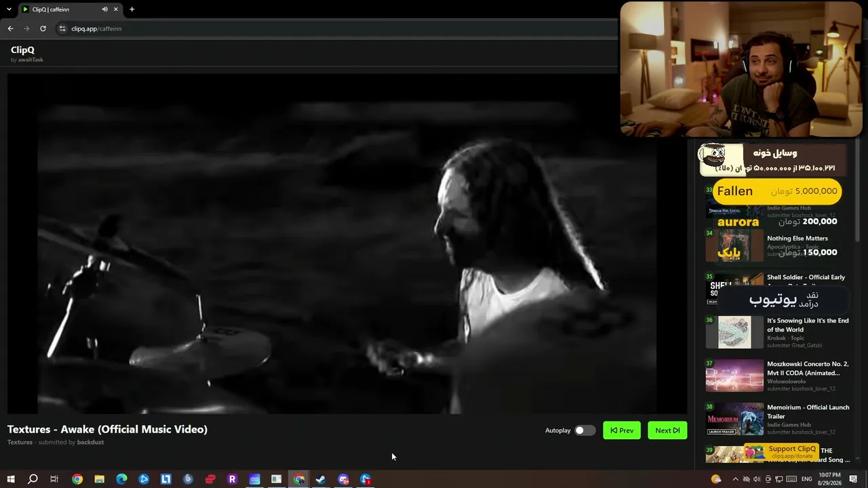Skip to the next clip with Next

[x=667, y=430]
